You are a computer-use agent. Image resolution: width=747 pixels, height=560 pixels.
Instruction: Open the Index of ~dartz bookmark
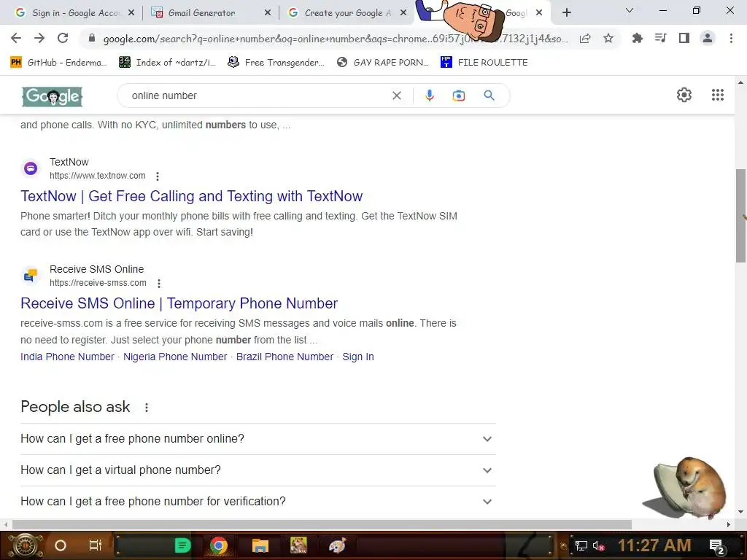(167, 63)
